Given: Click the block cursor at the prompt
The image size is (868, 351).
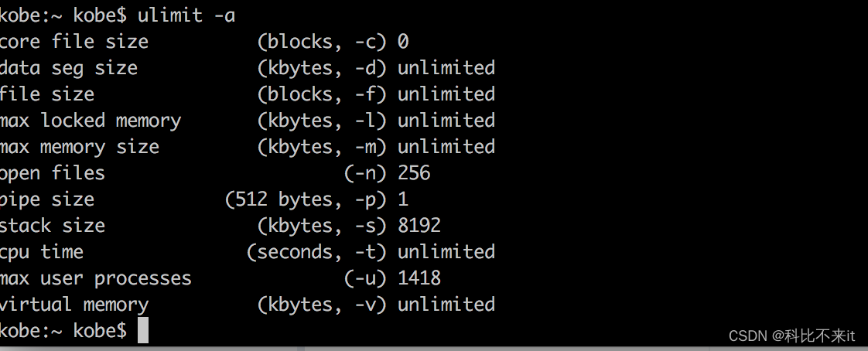Looking at the screenshot, I should (x=142, y=331).
